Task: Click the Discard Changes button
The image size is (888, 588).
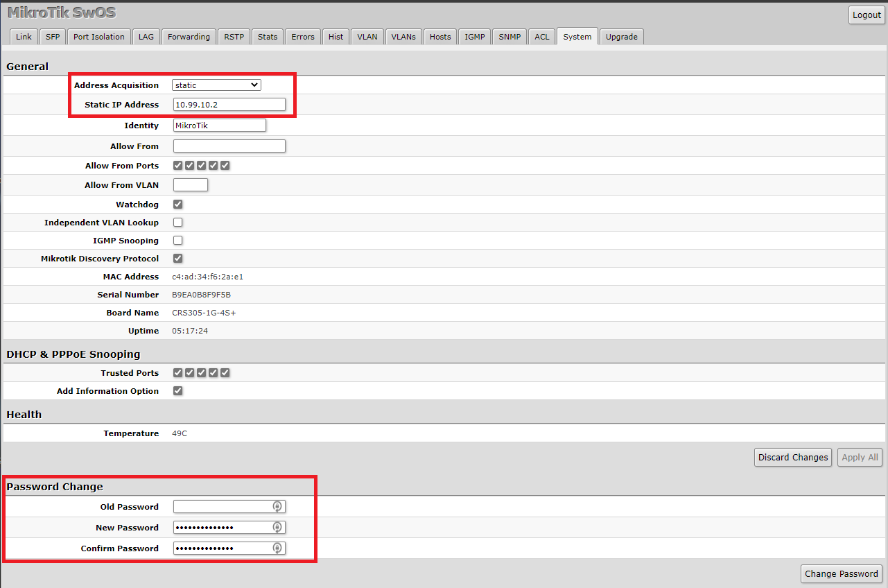Action: (x=793, y=458)
